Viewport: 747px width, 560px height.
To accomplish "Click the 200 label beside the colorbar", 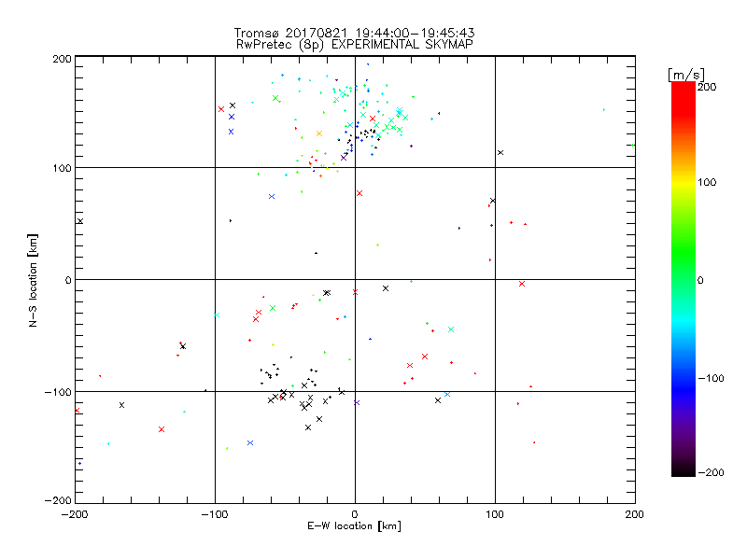I will pos(707,87).
